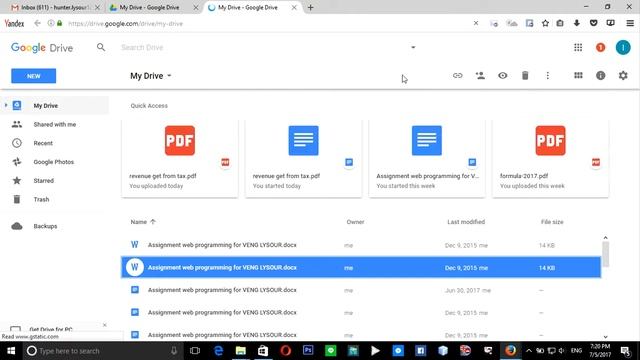Open Task View on the taskbar
Image resolution: width=640 pixels, height=360 pixels.
point(195,351)
